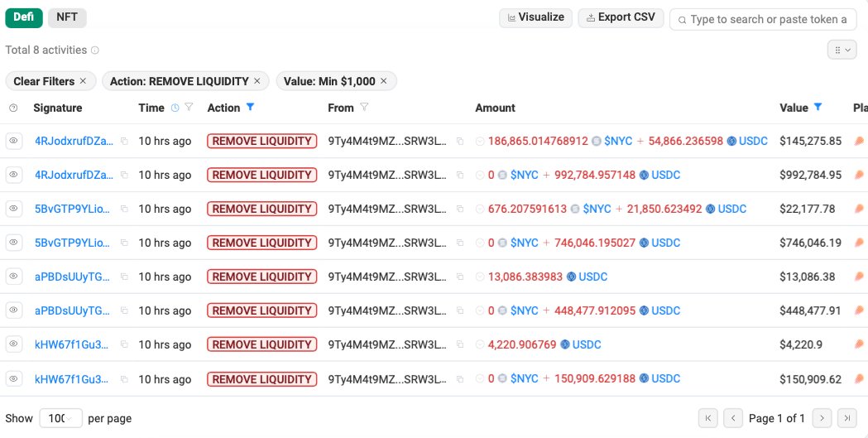Copy signature in the $13,086.38 row
Viewport: 868px width, 438px height.
124,277
